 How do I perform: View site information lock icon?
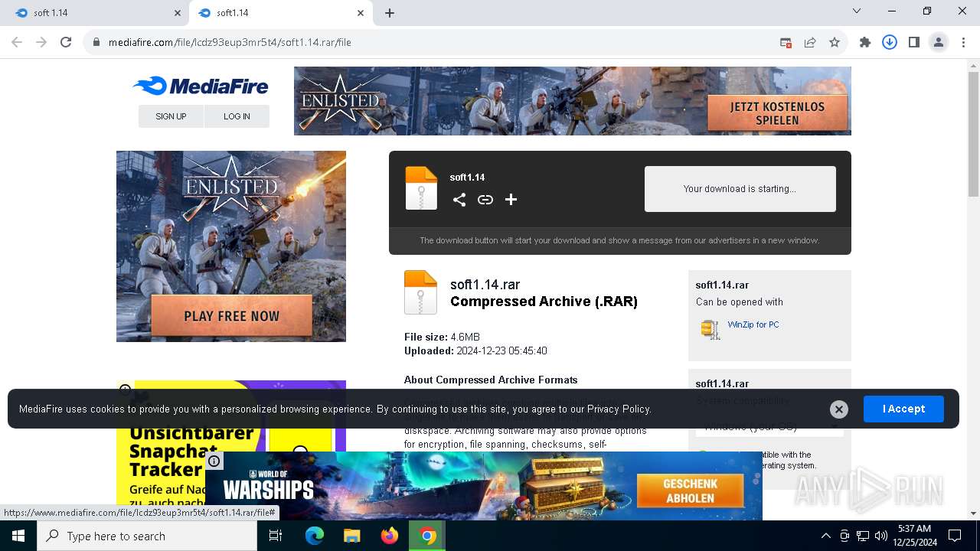click(96, 43)
